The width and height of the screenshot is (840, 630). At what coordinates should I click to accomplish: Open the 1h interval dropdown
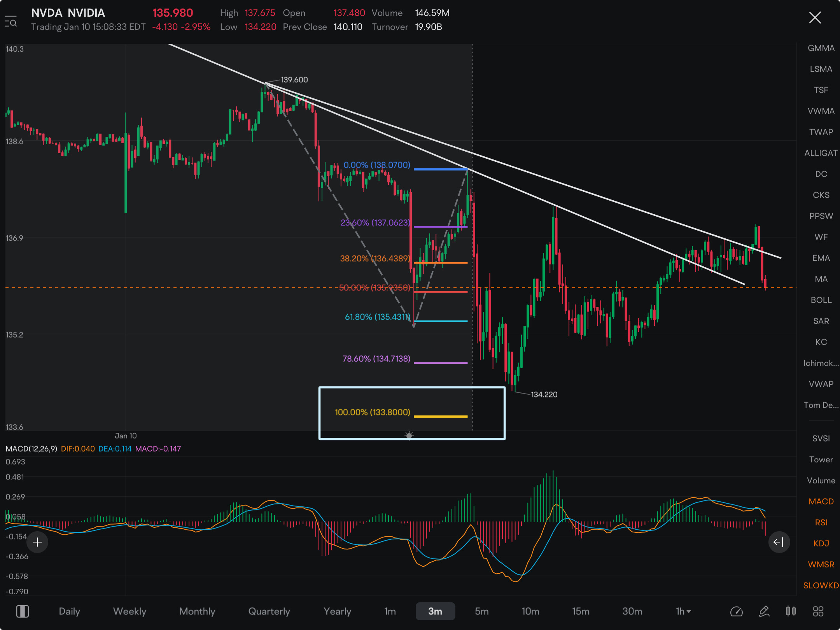coord(683,611)
